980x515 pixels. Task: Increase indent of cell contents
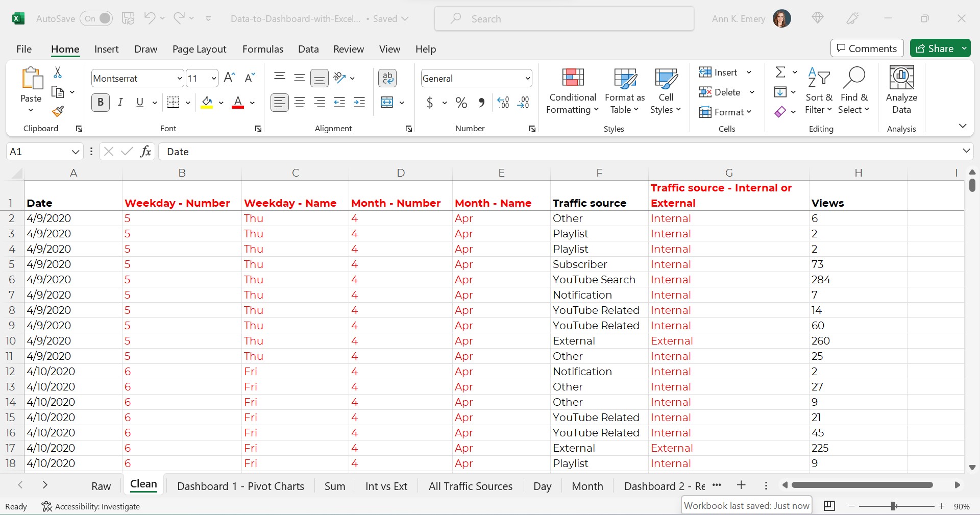(x=359, y=103)
